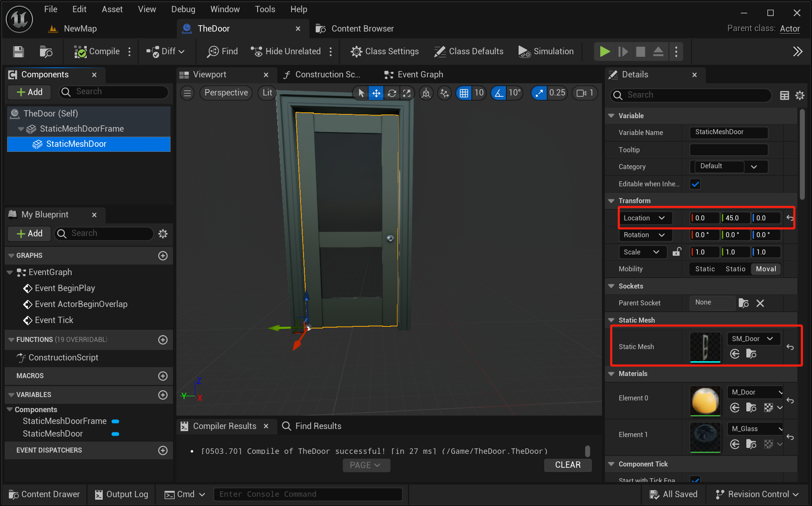
Task: Open the Perspective view mode dropdown
Action: 226,93
